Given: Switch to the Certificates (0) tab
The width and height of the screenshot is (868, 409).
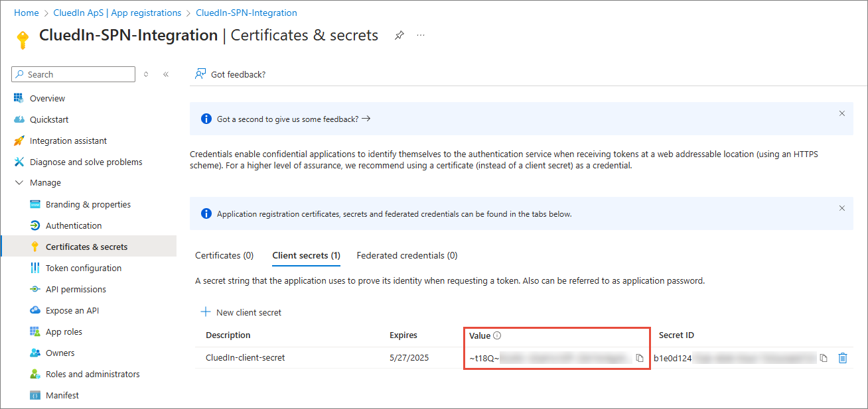Looking at the screenshot, I should tap(224, 255).
